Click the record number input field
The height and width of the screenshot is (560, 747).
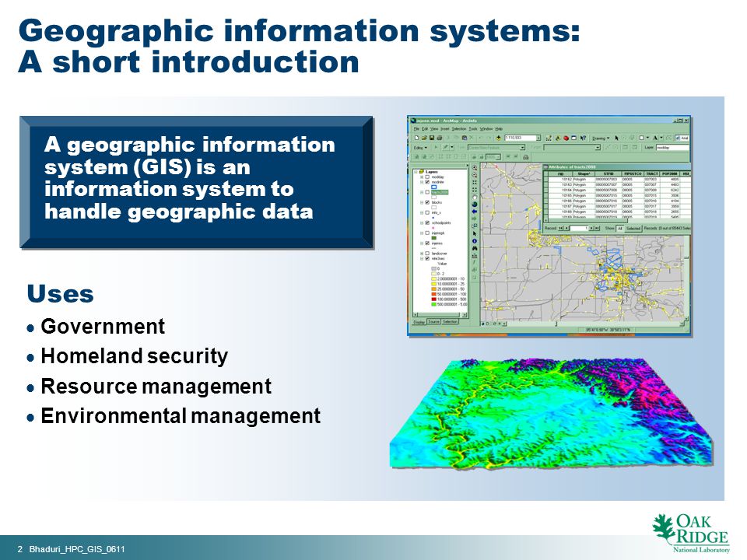[x=579, y=228]
